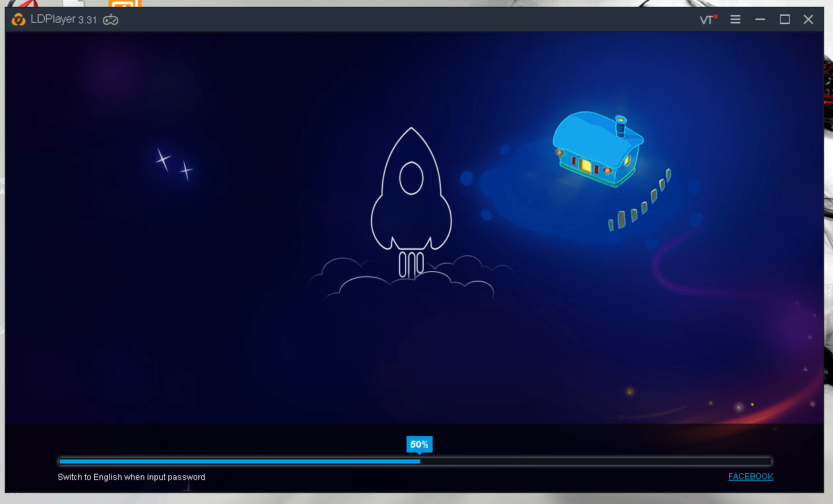Click the 'Switch to English when input password' tip
This screenshot has height=504, width=833.
(131, 477)
